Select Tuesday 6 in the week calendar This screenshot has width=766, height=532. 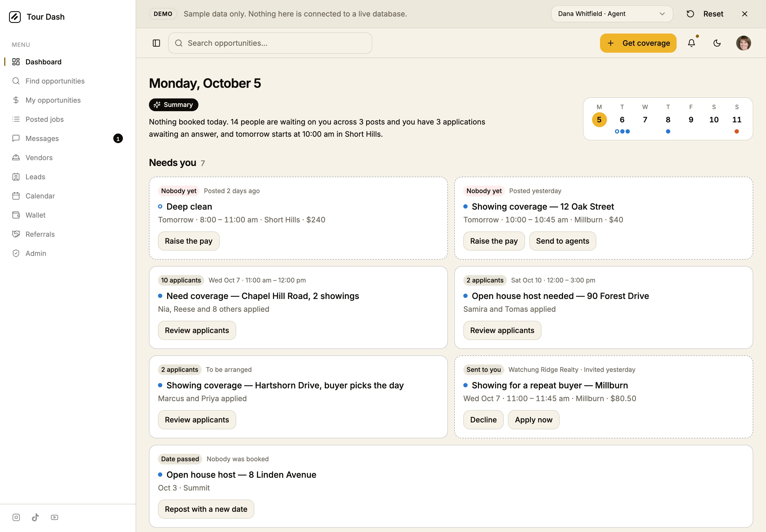pyautogui.click(x=622, y=120)
